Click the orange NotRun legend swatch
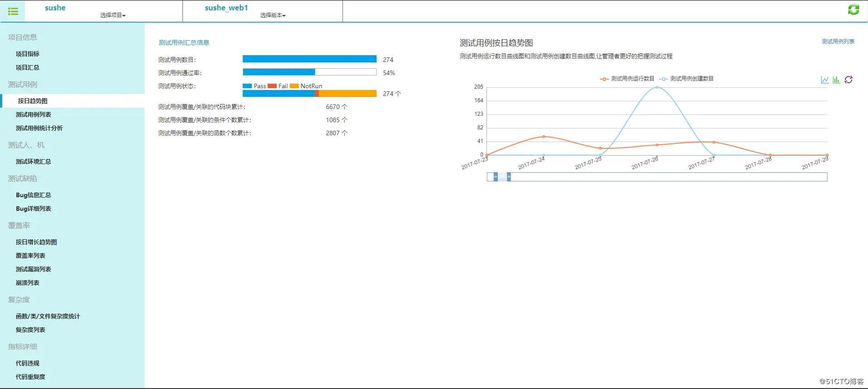 pos(294,86)
